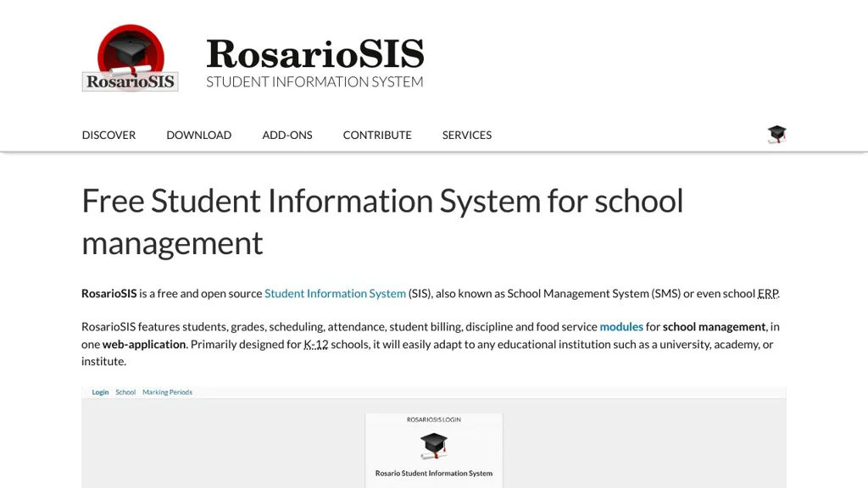Viewport: 868px width, 488px height.
Task: Follow the Student Information System link
Action: click(x=335, y=294)
